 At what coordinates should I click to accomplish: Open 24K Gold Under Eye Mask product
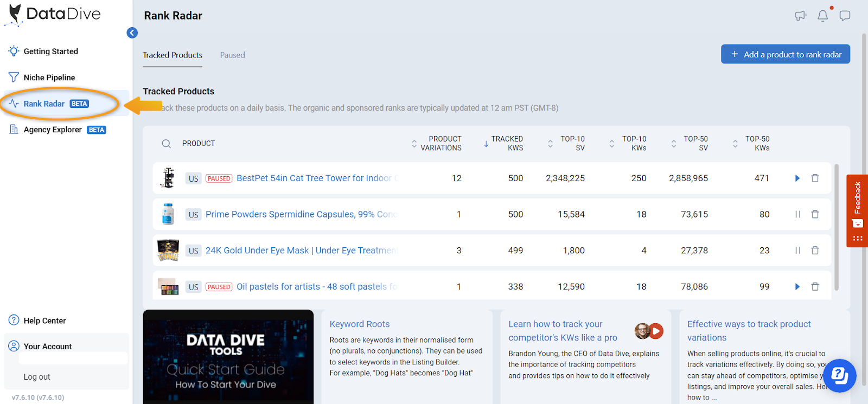(x=302, y=251)
